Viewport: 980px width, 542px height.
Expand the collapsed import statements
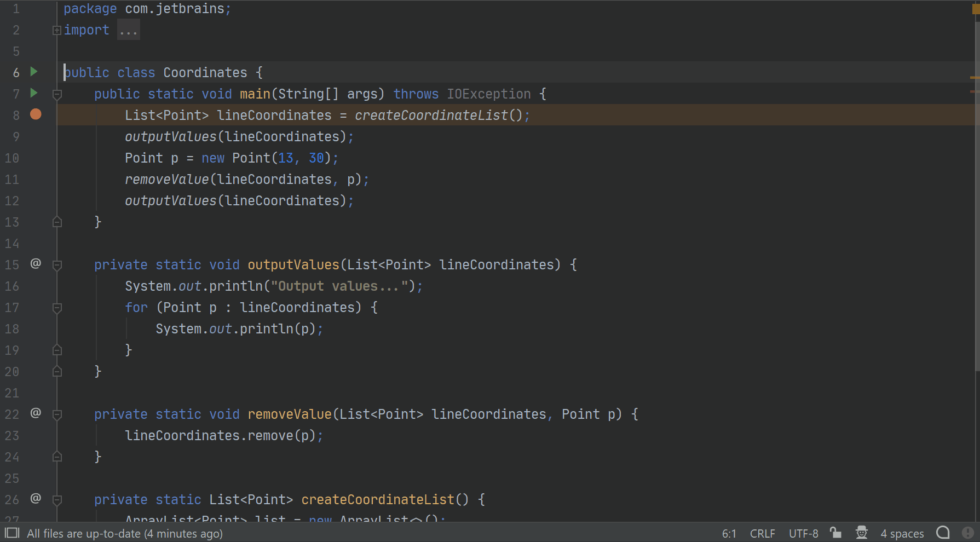coord(56,30)
